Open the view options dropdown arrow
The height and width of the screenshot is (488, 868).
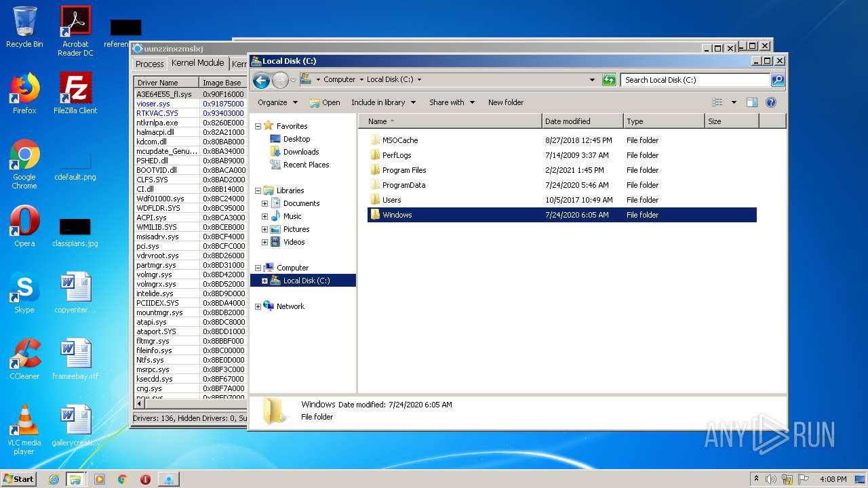734,102
